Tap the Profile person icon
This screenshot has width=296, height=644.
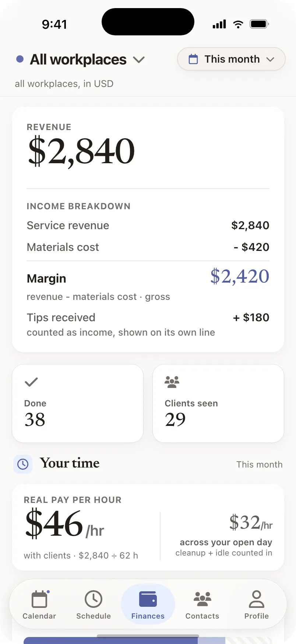coord(257,599)
